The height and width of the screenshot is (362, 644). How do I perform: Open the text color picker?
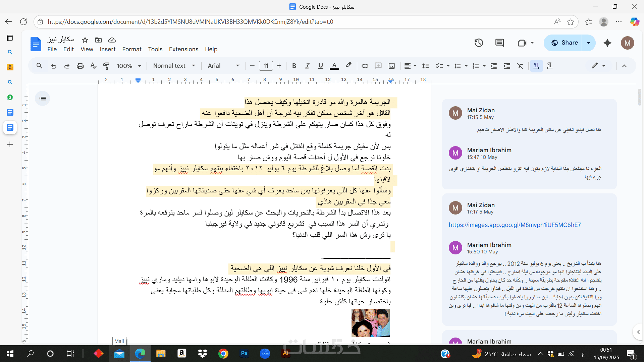[x=334, y=66]
